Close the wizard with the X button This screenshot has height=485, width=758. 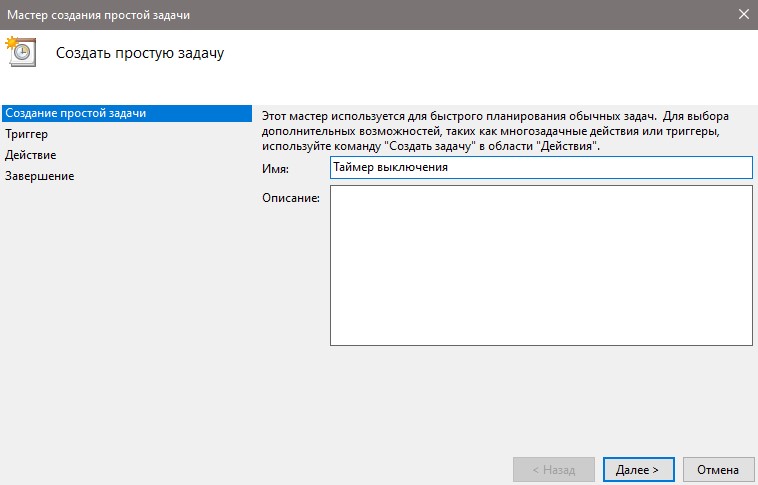(x=743, y=15)
